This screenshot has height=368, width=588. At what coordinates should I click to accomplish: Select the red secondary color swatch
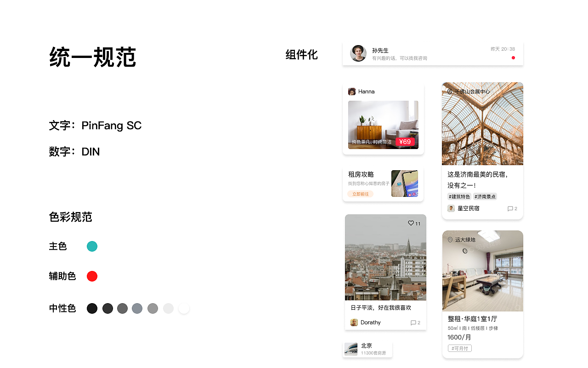click(92, 276)
